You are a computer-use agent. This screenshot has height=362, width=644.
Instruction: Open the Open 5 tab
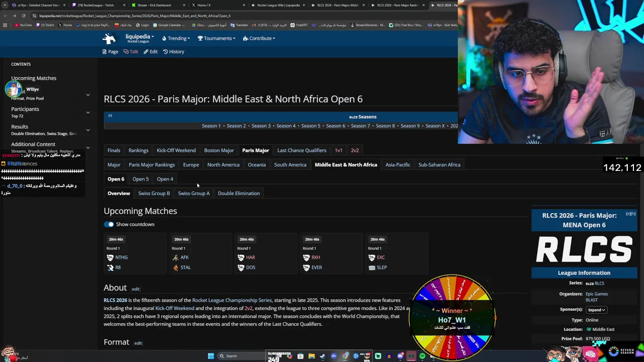pyautogui.click(x=140, y=179)
